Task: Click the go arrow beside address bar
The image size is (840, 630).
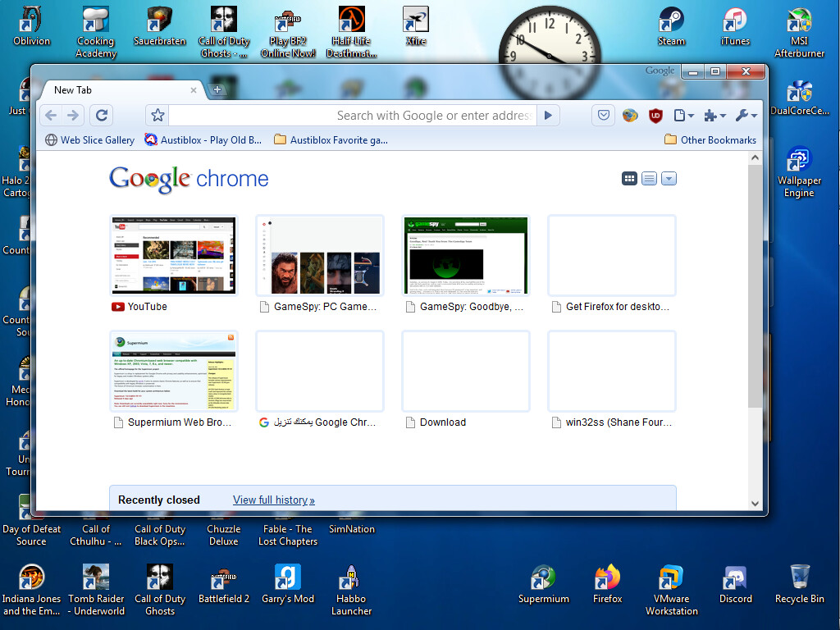Action: 548,115
